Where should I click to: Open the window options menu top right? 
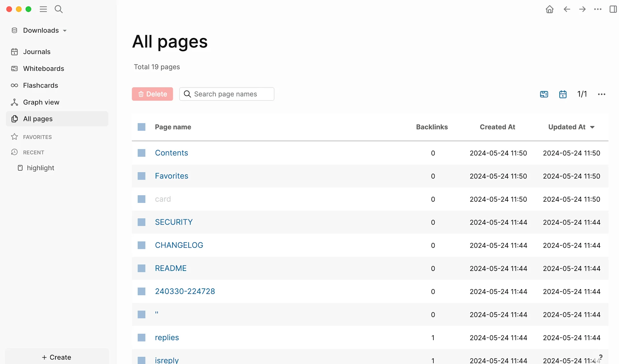coord(598,9)
